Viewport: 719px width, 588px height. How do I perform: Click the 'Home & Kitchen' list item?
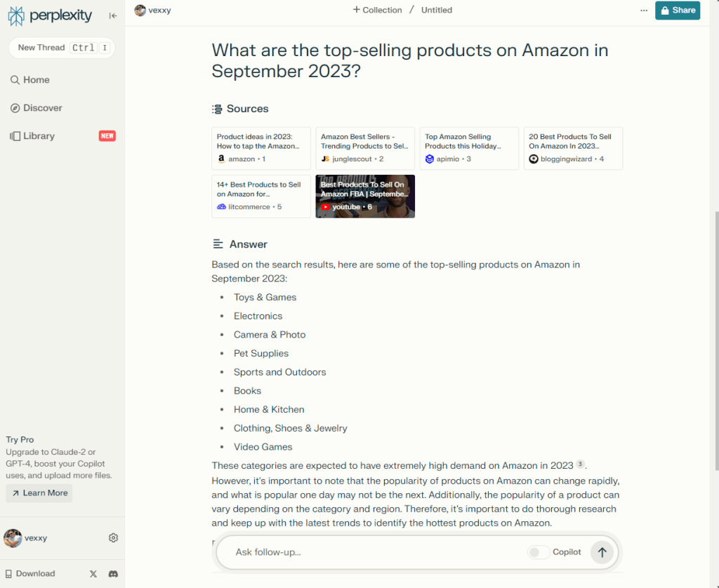269,409
